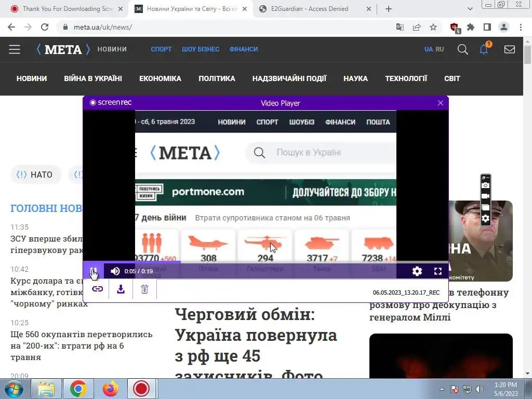Switch site language to UA
This screenshot has width=532, height=399.
429,49
